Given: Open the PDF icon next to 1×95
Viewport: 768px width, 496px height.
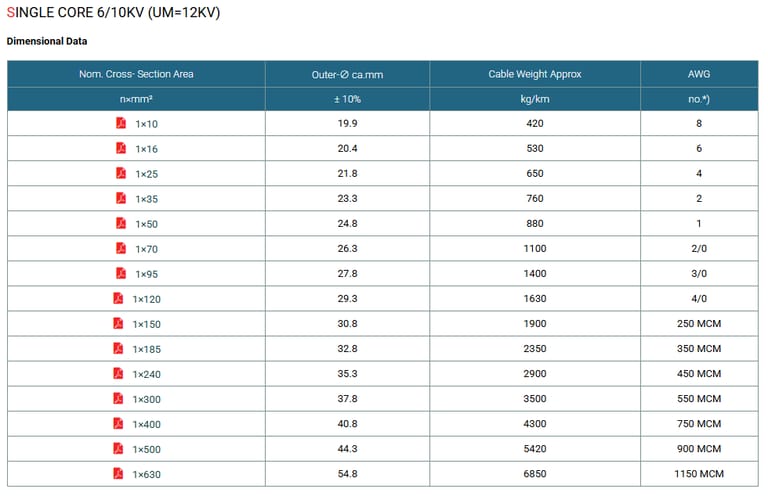Looking at the screenshot, I should (x=120, y=273).
